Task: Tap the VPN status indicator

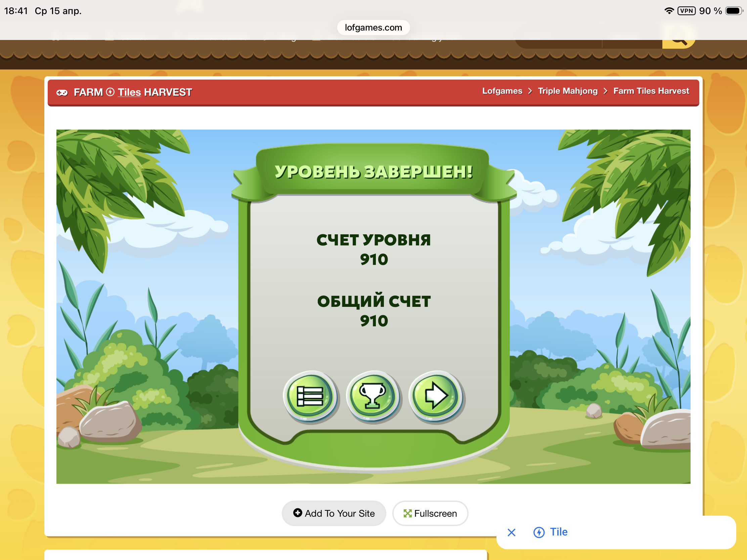Action: click(686, 11)
